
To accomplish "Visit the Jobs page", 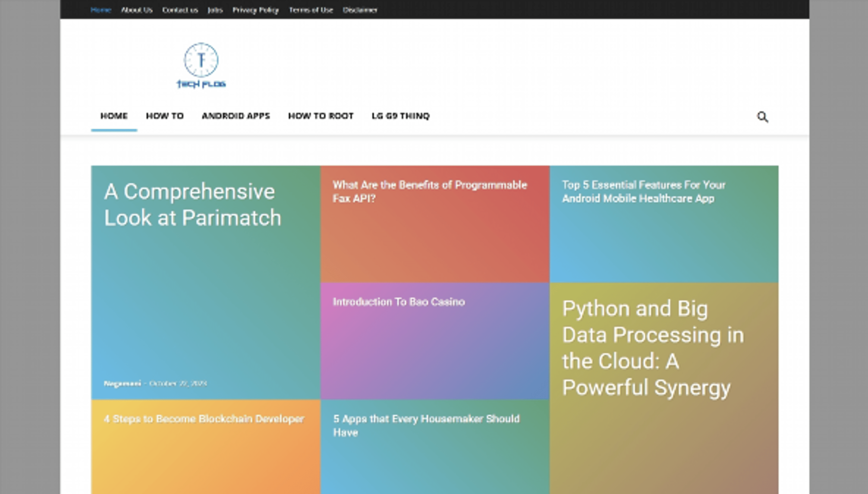I will click(x=215, y=10).
